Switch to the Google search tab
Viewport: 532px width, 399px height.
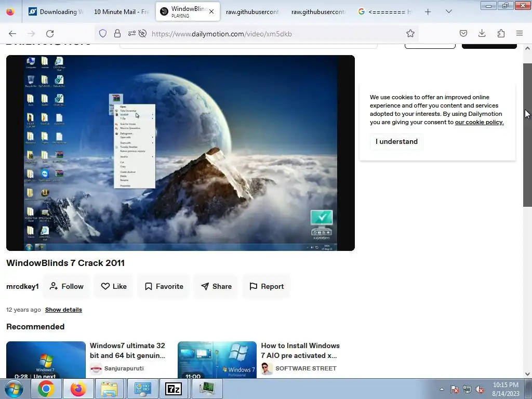coord(385,12)
